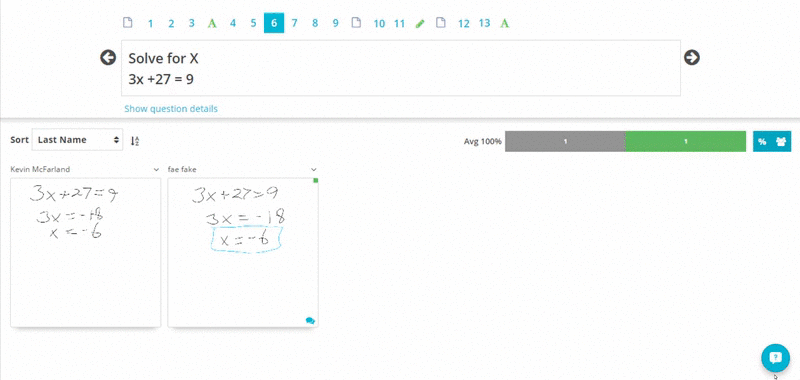
Task: Reverse the sort order with A-Z icon
Action: tap(135, 141)
